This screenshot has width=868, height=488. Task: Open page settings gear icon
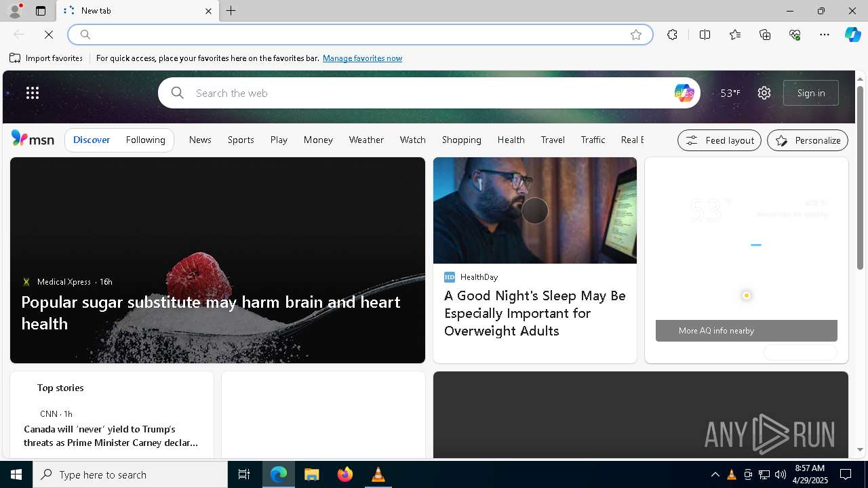pyautogui.click(x=764, y=93)
